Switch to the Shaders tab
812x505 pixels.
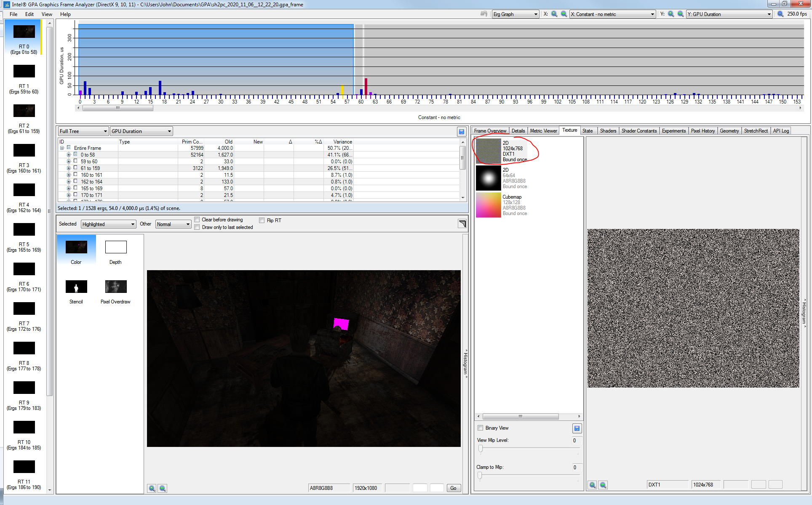(608, 131)
